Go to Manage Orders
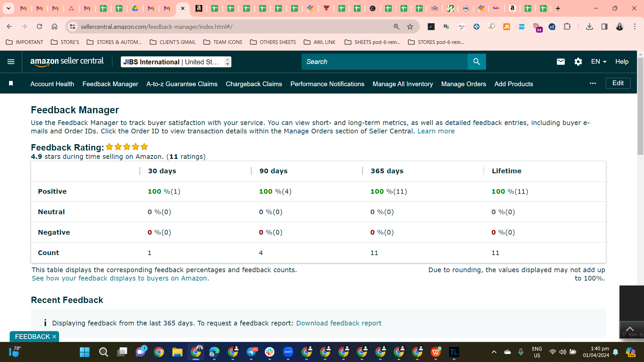 (464, 84)
